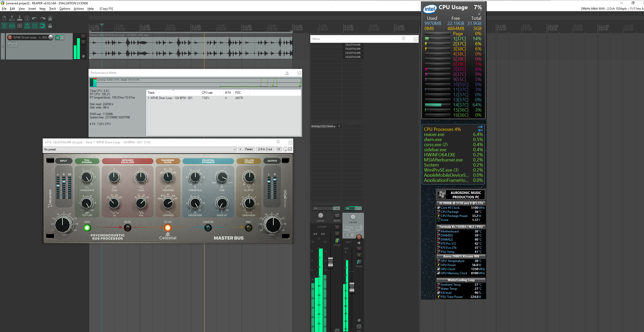
Task: Mute the master mixer strip
Action: coord(337,227)
